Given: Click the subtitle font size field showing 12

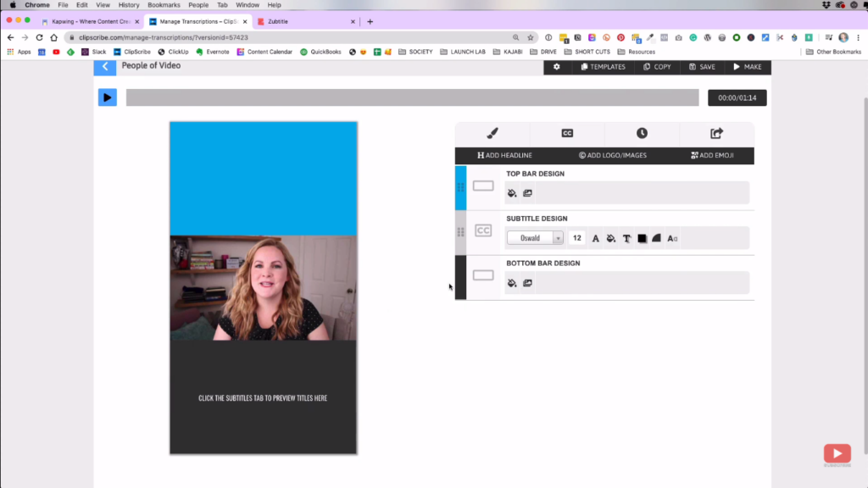Looking at the screenshot, I should coord(576,238).
